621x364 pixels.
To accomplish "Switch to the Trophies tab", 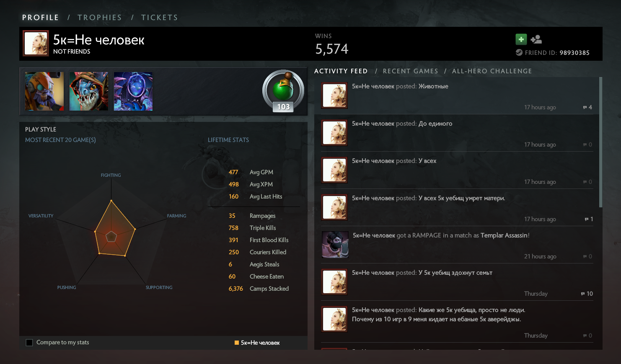I will click(x=100, y=18).
